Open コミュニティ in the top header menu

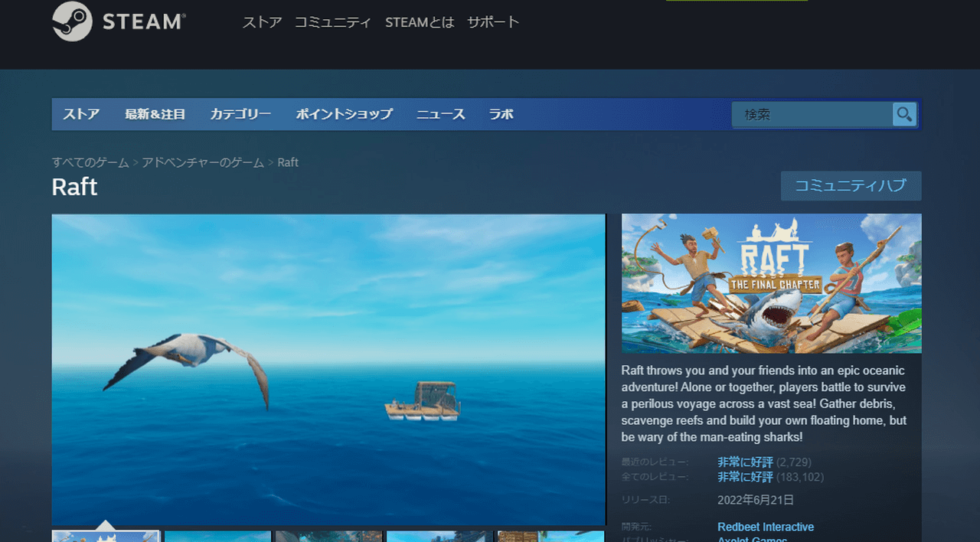333,22
